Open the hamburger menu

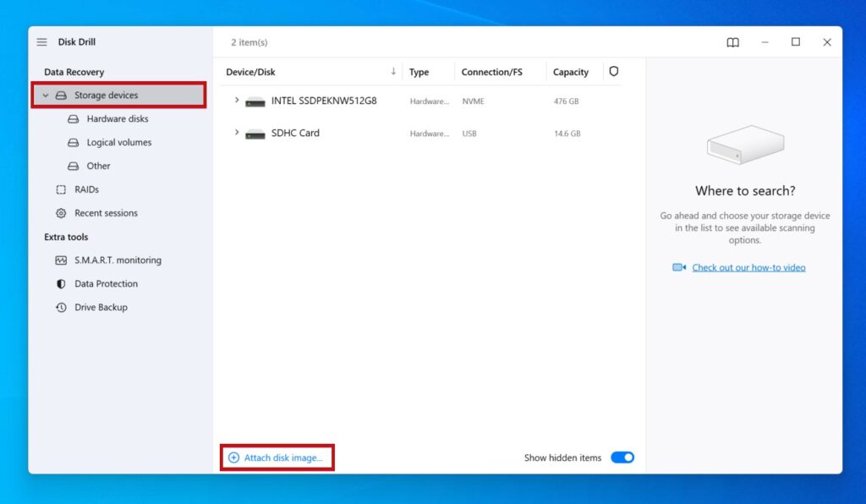point(41,41)
